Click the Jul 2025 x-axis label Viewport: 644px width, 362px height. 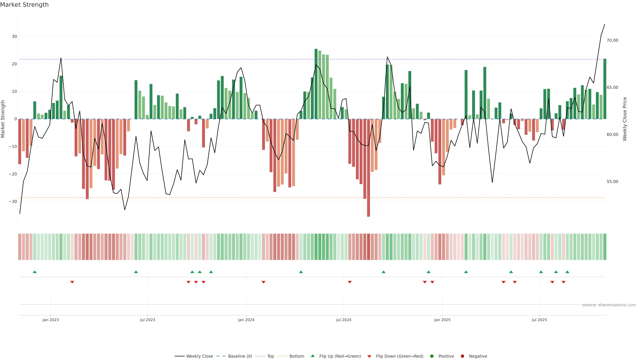[539, 320]
